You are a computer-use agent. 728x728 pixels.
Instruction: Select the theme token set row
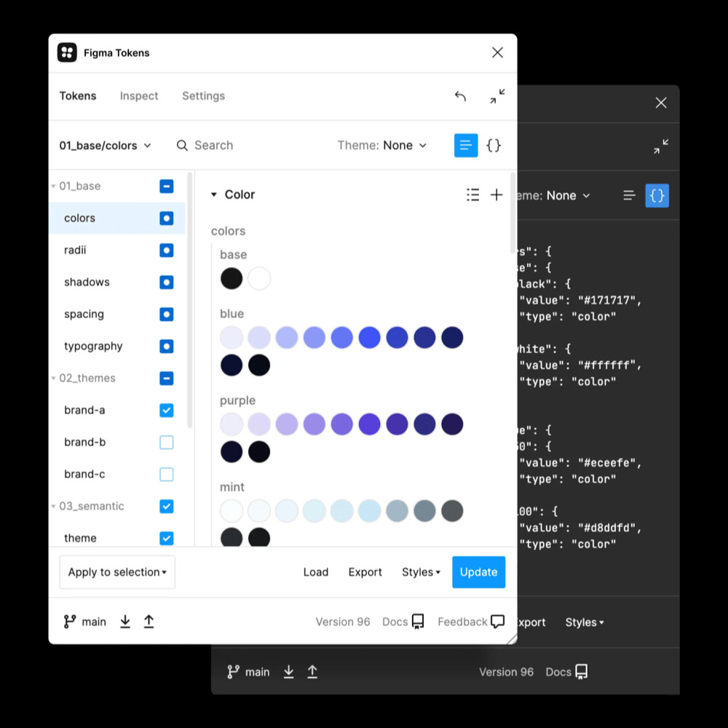pyautogui.click(x=117, y=538)
